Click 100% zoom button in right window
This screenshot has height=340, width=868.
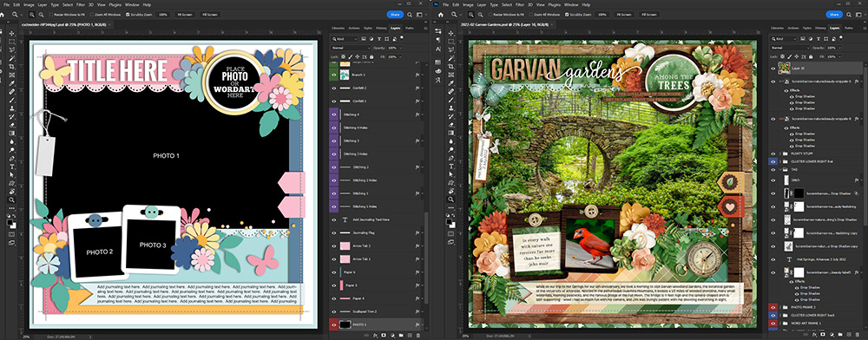click(602, 15)
